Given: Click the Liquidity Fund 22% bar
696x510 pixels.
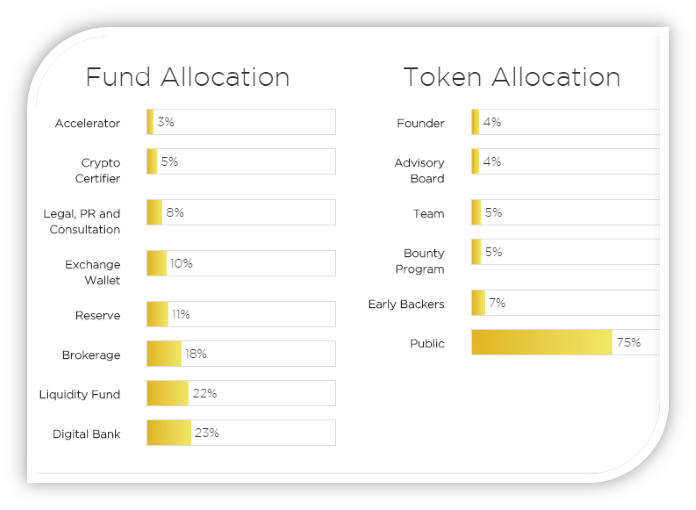Looking at the screenshot, I should pos(241,393).
